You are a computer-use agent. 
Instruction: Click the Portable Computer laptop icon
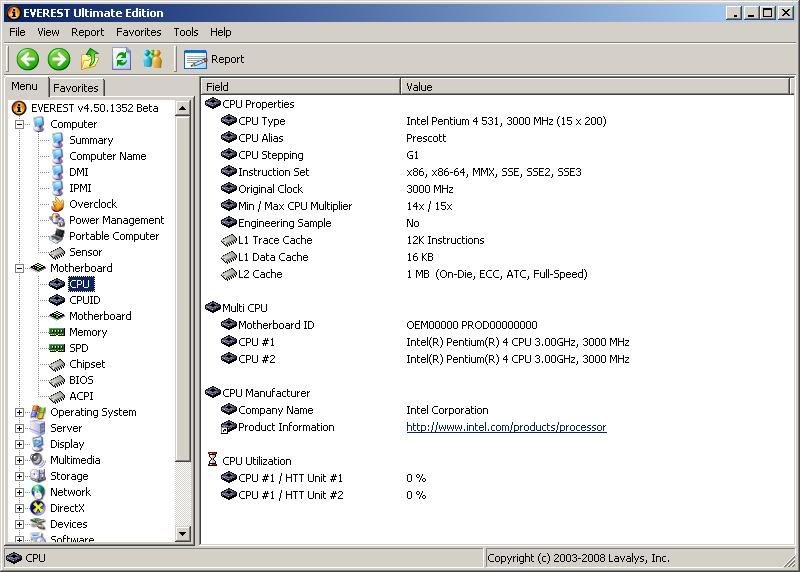[x=57, y=236]
